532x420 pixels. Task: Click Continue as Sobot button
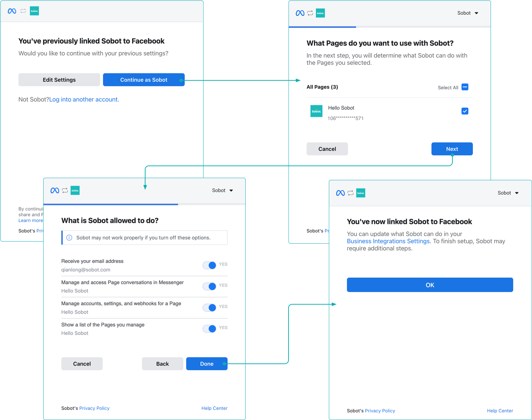pyautogui.click(x=144, y=80)
